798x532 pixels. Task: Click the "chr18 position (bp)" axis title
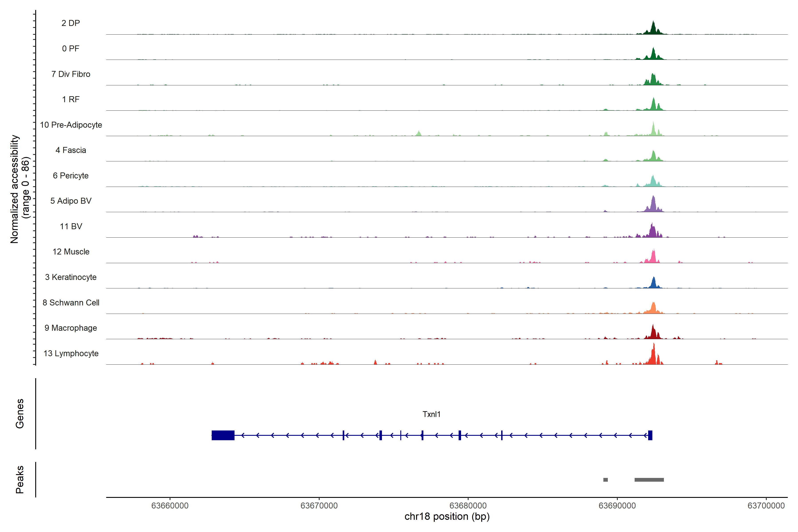tap(447, 516)
